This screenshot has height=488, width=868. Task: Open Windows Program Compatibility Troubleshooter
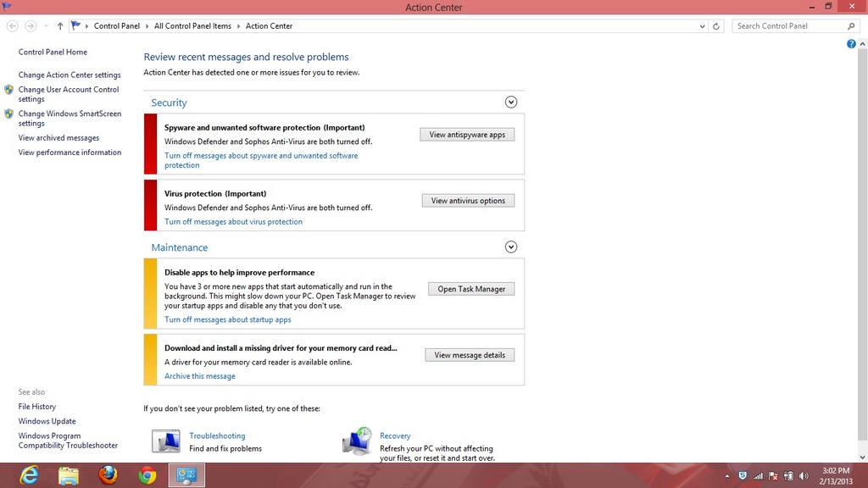click(x=68, y=441)
